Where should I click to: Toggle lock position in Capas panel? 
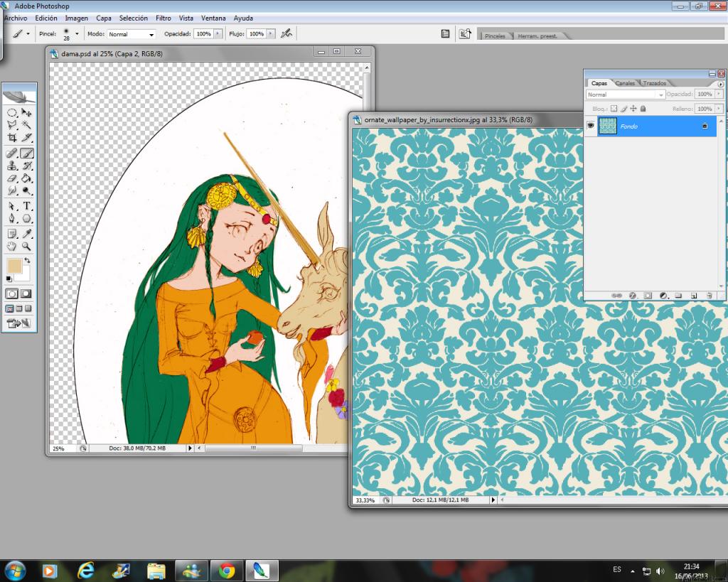pos(633,109)
